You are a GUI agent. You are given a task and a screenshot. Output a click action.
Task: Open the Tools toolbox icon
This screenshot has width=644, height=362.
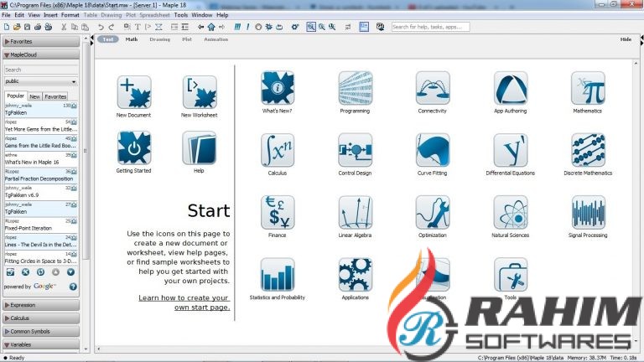click(x=511, y=275)
